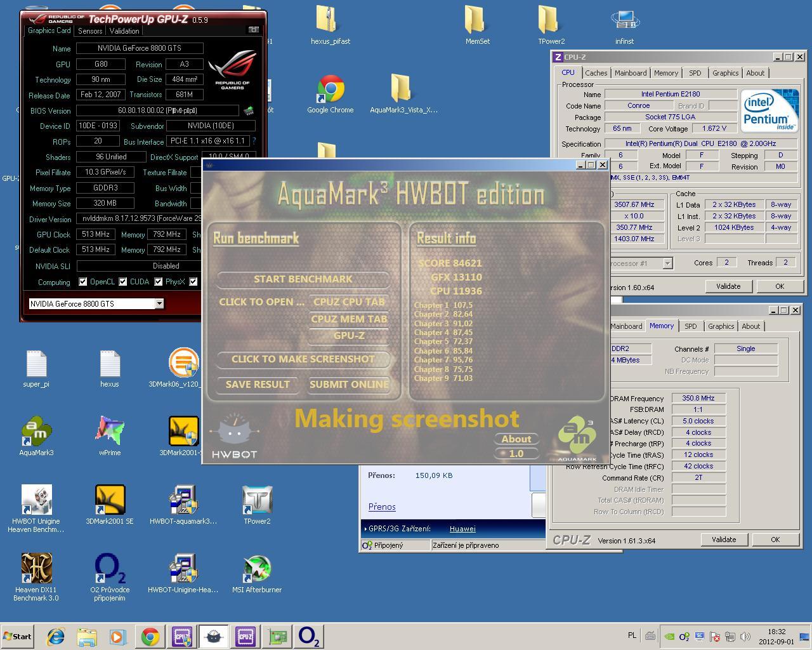The width and height of the screenshot is (812, 650).
Task: Select the 3DMark2001 SE shortcut
Action: pyautogui.click(x=109, y=505)
